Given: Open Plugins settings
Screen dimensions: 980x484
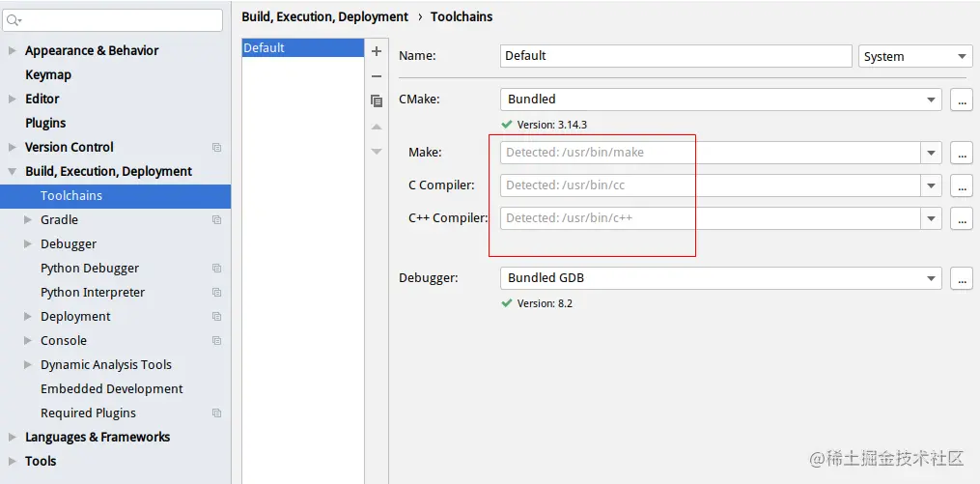Looking at the screenshot, I should 45,124.
